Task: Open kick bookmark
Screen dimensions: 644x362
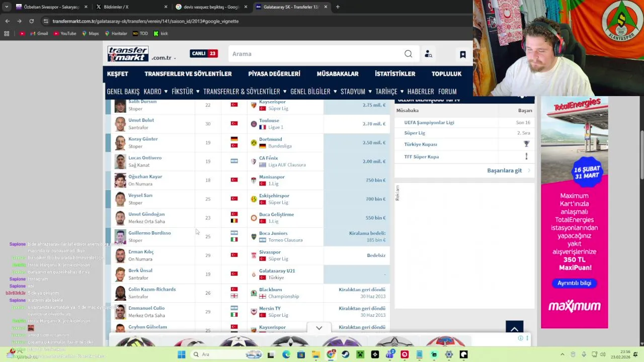Action: point(160,34)
